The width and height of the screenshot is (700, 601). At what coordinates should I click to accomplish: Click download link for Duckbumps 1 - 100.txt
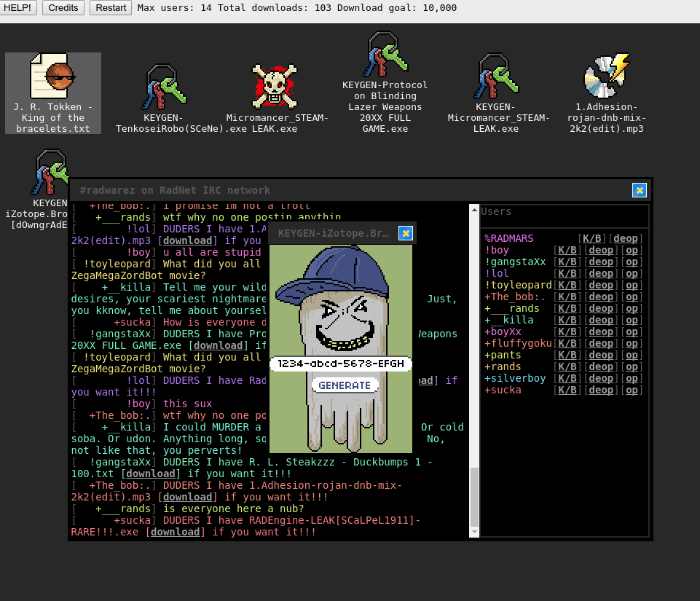click(x=151, y=474)
